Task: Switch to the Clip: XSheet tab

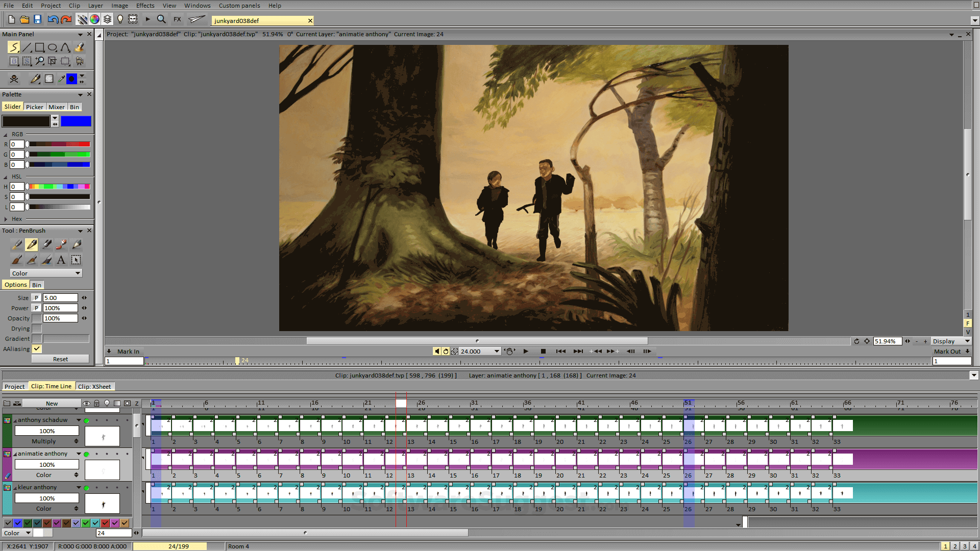Action: [94, 387]
